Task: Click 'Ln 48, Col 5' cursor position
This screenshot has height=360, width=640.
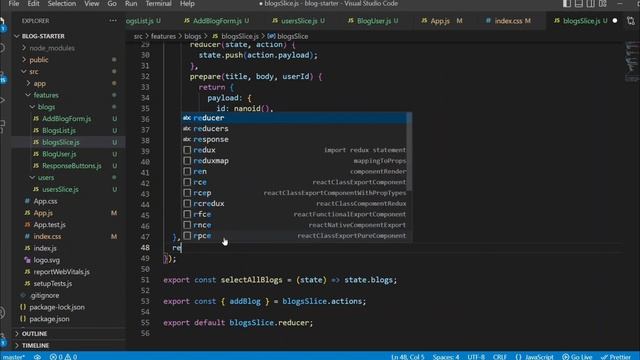Action: tap(408, 357)
